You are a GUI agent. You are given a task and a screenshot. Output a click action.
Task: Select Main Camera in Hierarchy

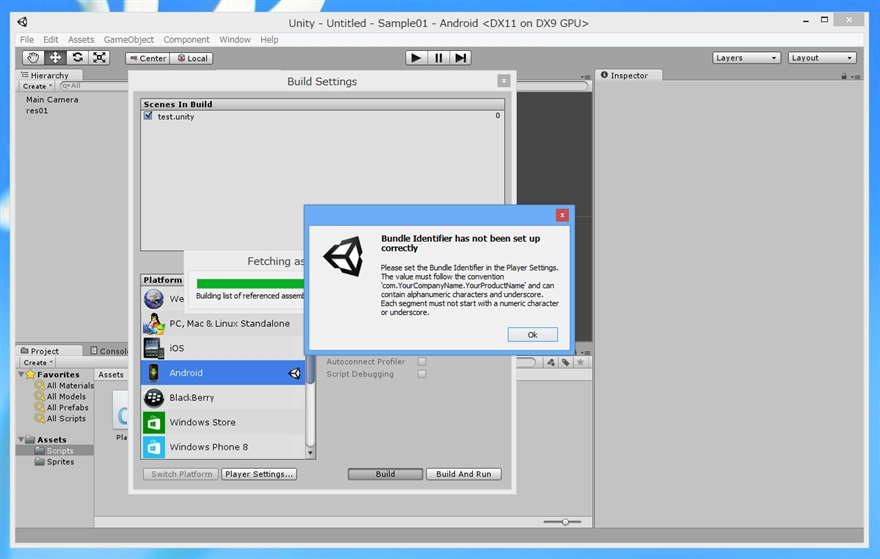(52, 99)
